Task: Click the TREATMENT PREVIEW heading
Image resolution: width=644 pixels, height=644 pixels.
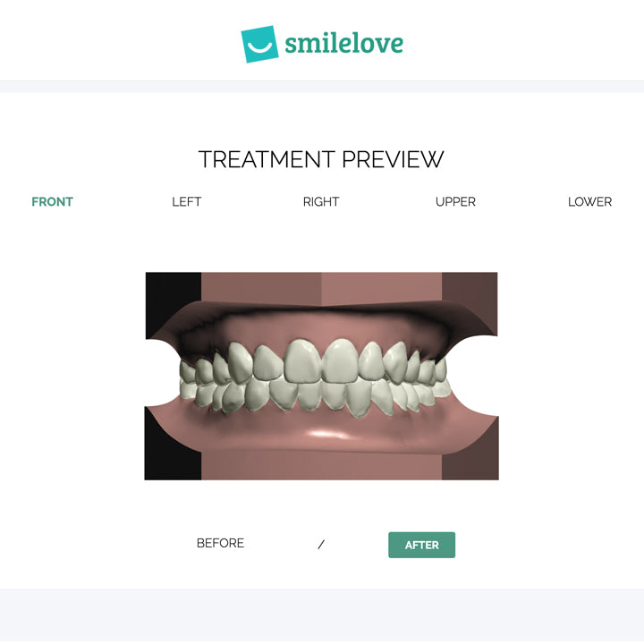Action: pos(321,159)
